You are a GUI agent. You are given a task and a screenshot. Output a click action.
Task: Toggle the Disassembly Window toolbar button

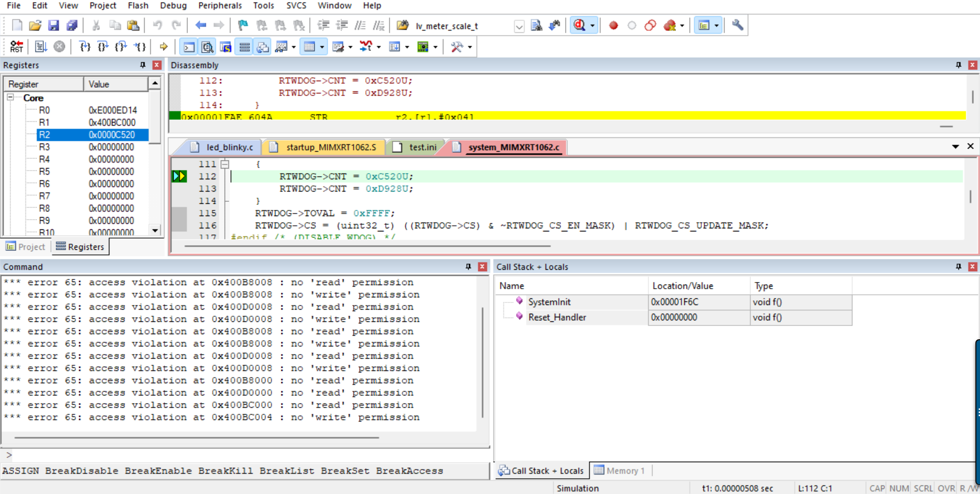click(207, 47)
